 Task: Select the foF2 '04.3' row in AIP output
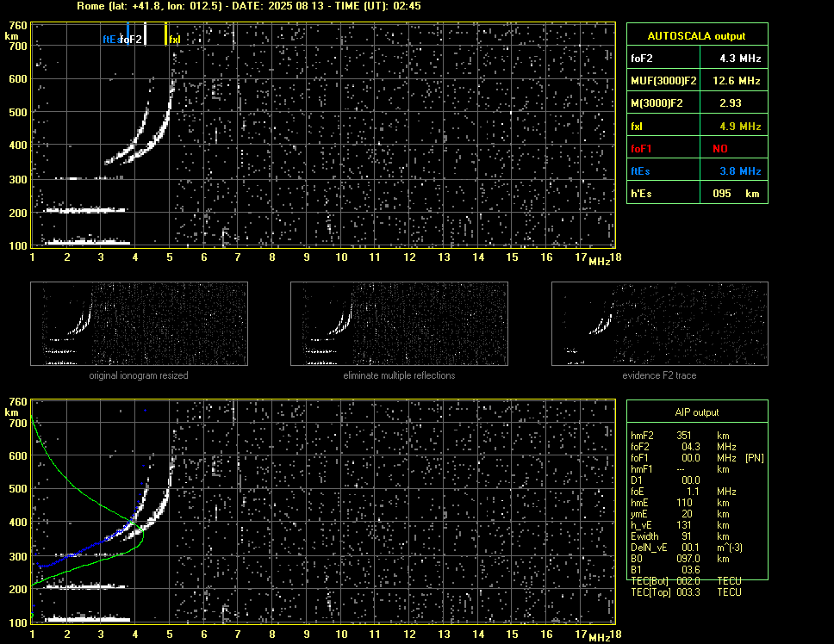click(x=683, y=447)
